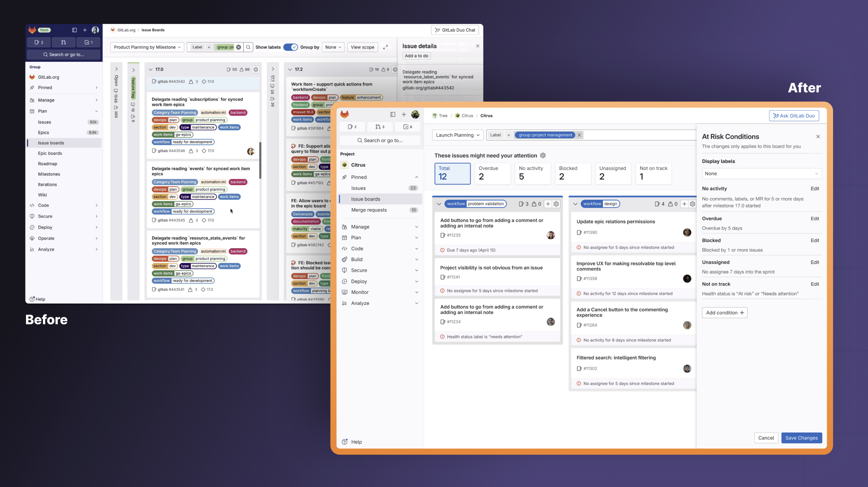Open the Launch Planning board dropdown
The width and height of the screenshot is (868, 487).
click(457, 135)
